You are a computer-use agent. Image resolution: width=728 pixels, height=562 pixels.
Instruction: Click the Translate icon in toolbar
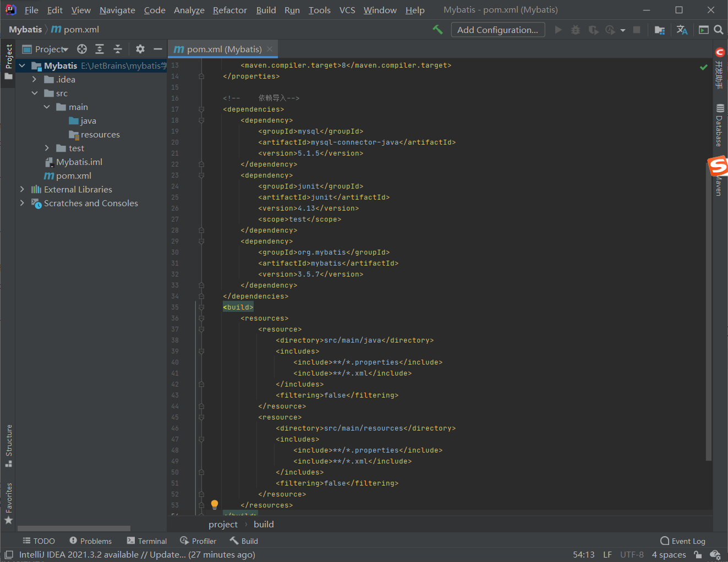click(682, 30)
